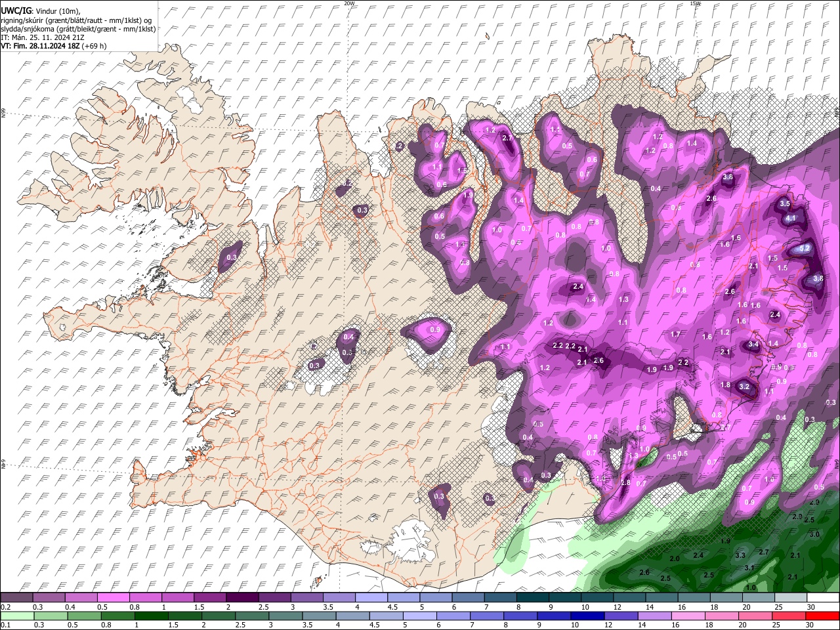Click the '0.2' label on the snow legend

click(5, 607)
